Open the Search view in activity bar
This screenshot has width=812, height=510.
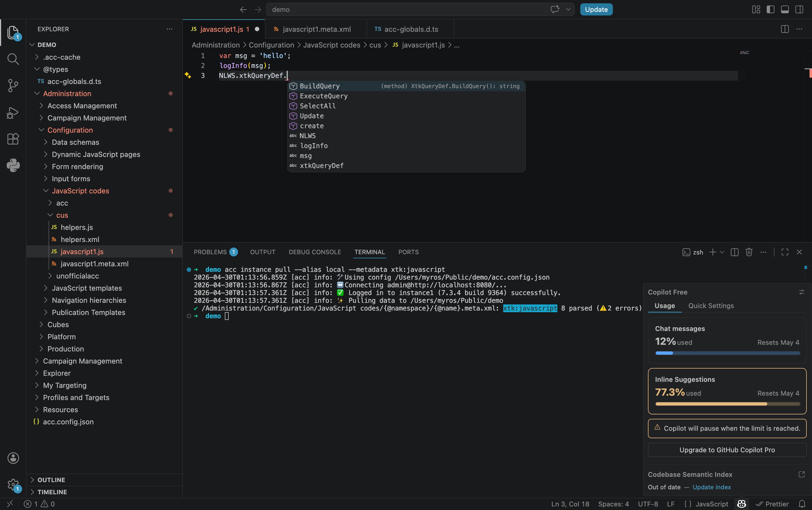[x=13, y=59]
